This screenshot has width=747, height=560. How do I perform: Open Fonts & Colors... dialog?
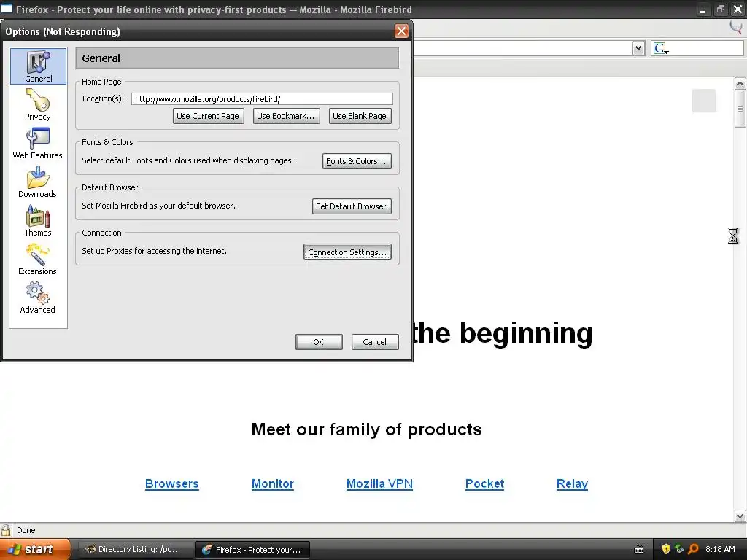tap(357, 161)
